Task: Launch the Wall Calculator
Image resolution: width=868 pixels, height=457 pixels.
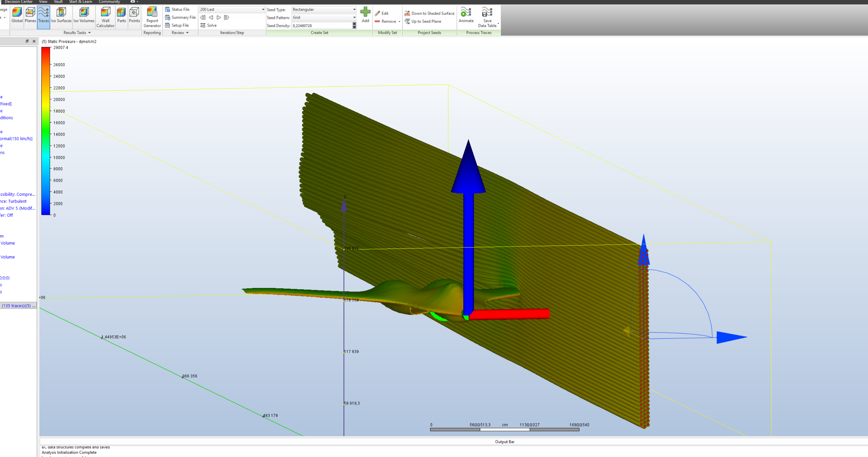Action: (105, 17)
